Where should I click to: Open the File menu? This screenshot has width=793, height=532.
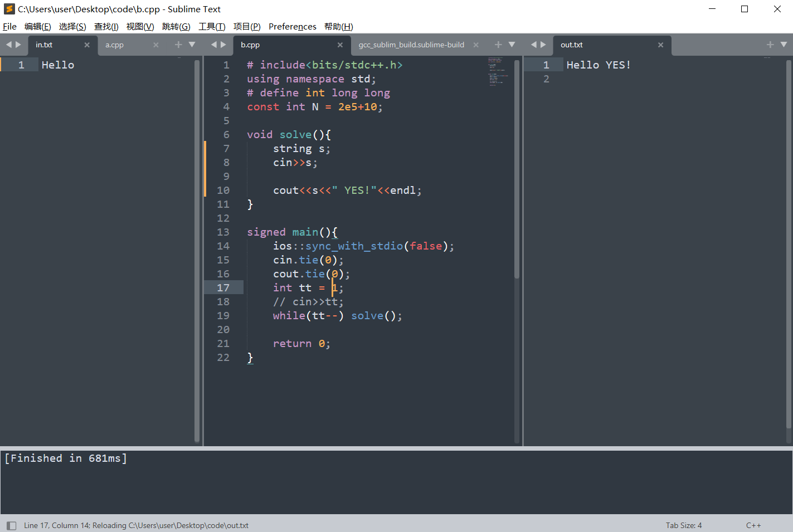9,27
